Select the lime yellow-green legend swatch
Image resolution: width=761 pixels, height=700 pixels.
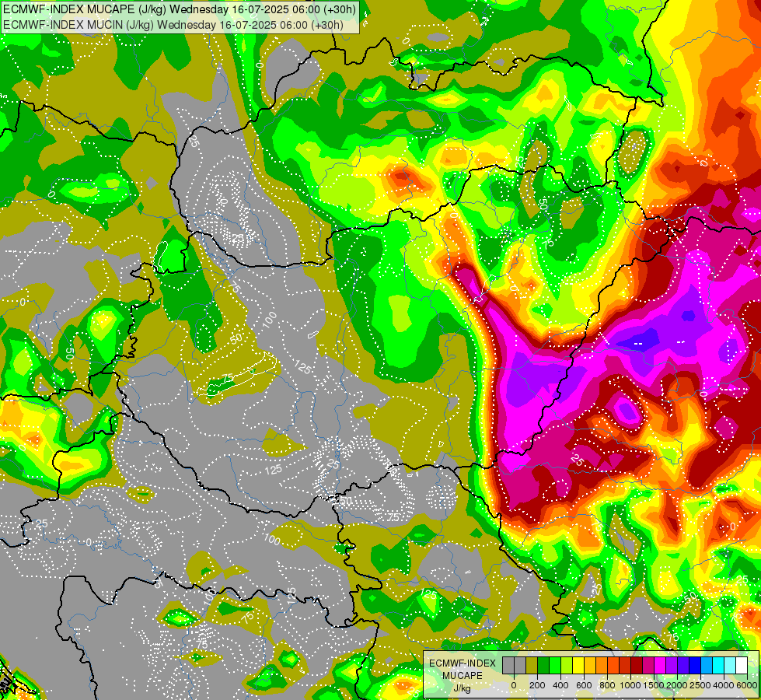[x=567, y=666]
